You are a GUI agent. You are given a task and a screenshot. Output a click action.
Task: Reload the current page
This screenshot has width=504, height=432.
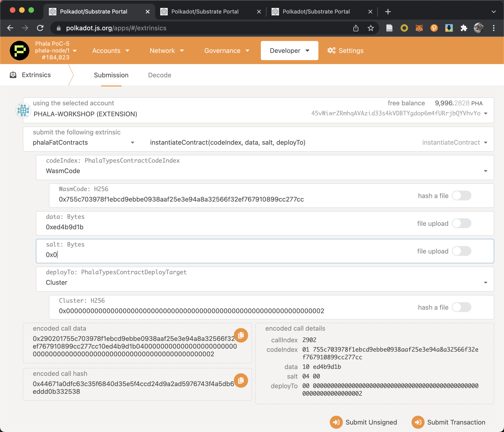(x=40, y=28)
